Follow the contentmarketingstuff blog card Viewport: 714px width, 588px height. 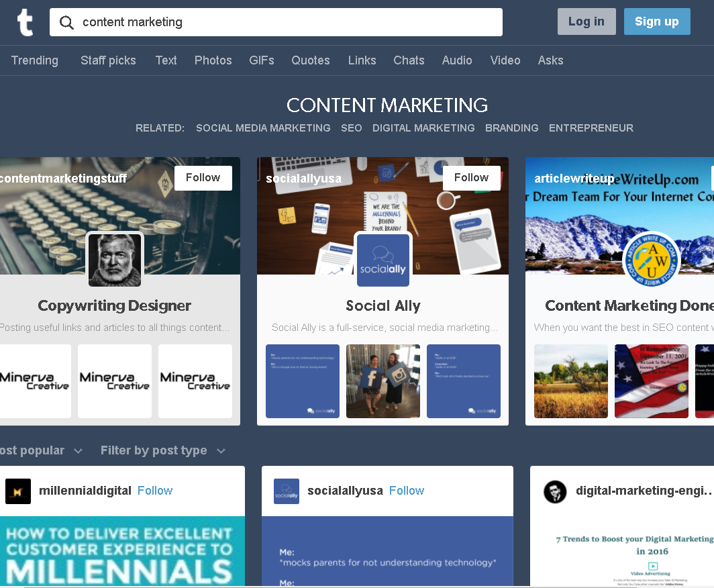tap(203, 178)
